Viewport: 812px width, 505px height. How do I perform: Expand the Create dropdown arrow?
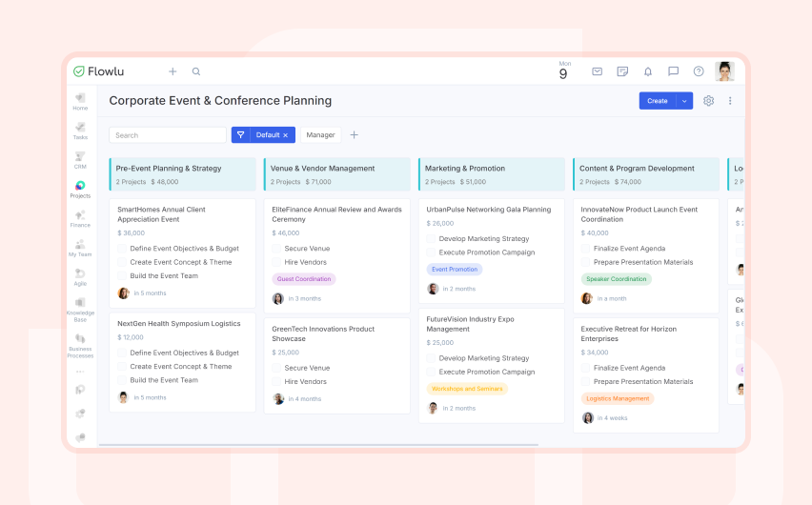[x=684, y=101]
